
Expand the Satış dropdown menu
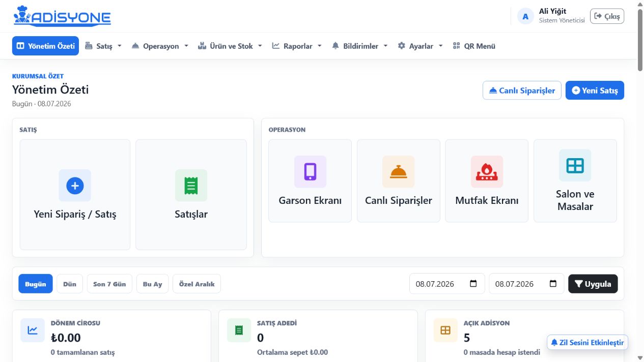pyautogui.click(x=103, y=46)
